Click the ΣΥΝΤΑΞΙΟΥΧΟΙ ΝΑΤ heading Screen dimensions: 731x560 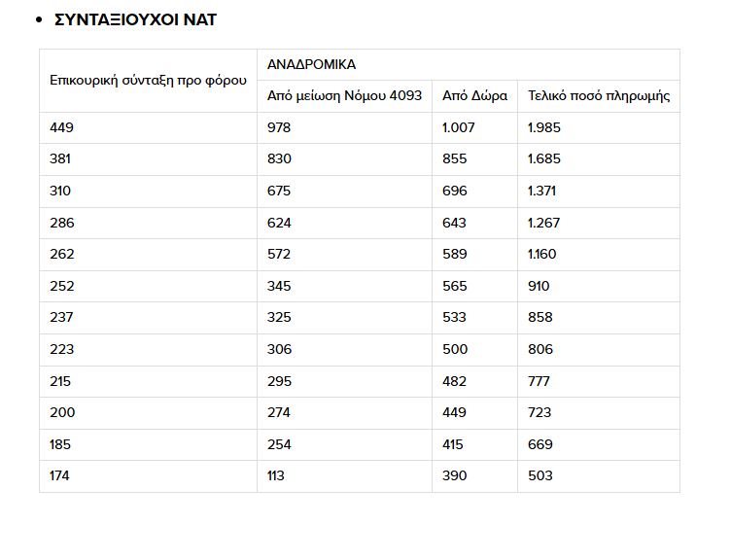point(135,19)
